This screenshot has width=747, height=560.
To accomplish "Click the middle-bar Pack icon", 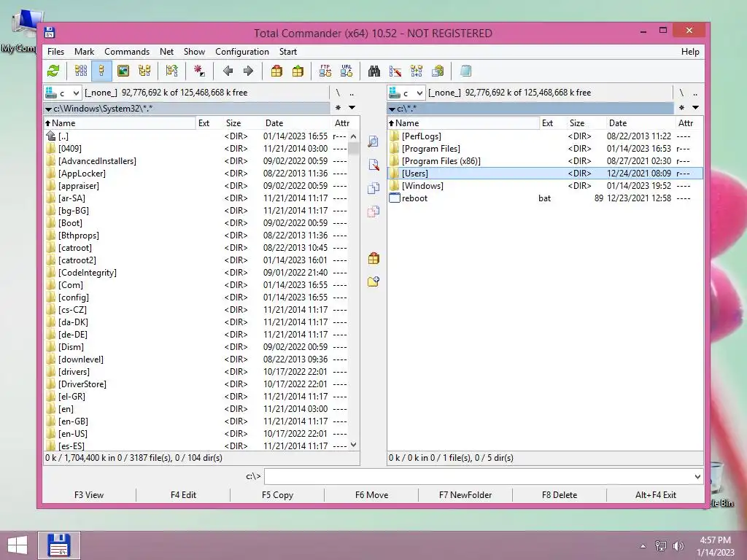I will pos(373,259).
